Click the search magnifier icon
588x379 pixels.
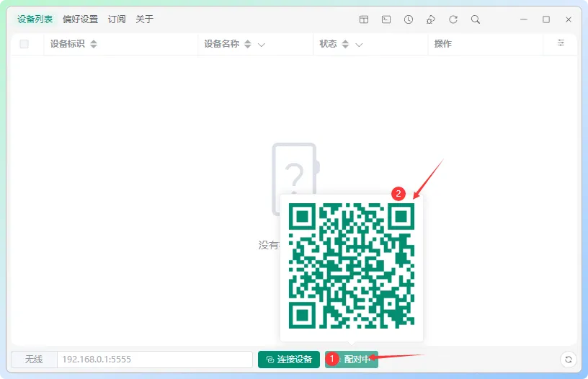pos(476,19)
